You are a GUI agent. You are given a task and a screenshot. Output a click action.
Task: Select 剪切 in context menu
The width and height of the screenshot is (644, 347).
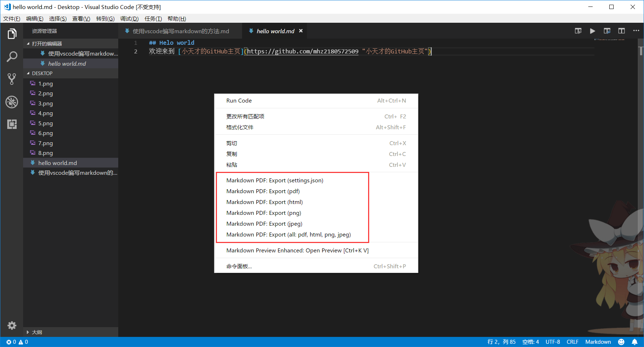[x=316, y=143]
